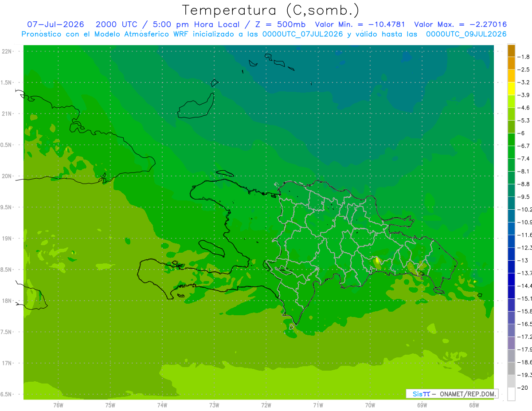
Task: Click the "-4.6" legend value
Action: [x=524, y=108]
